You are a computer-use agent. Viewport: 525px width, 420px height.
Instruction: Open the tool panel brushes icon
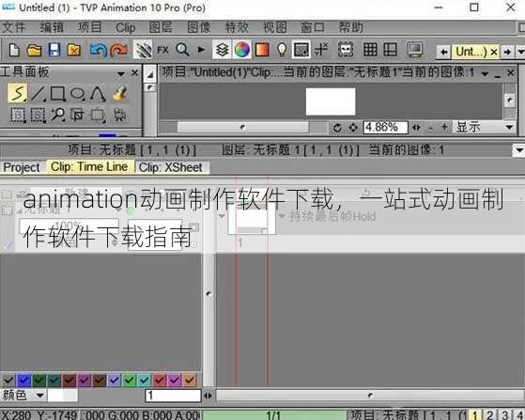(143, 50)
